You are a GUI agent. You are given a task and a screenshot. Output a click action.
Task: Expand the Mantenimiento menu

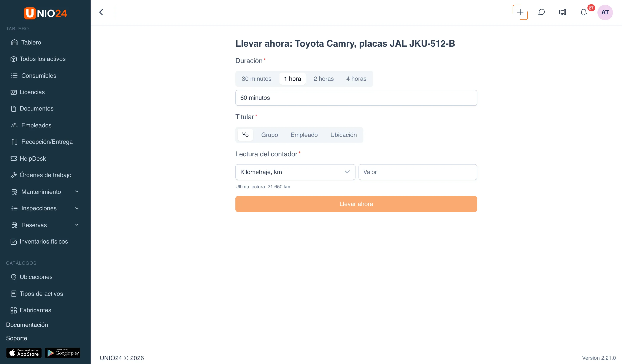[x=45, y=192]
